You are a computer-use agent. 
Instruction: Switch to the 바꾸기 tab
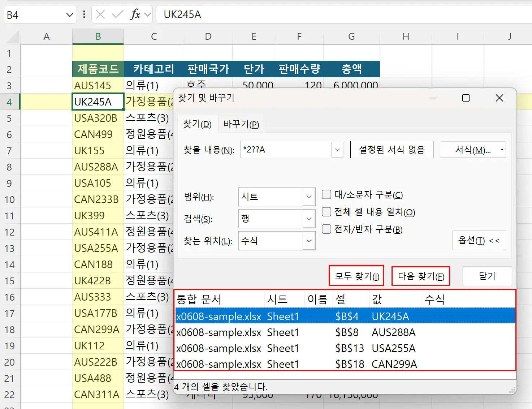pyautogui.click(x=241, y=124)
